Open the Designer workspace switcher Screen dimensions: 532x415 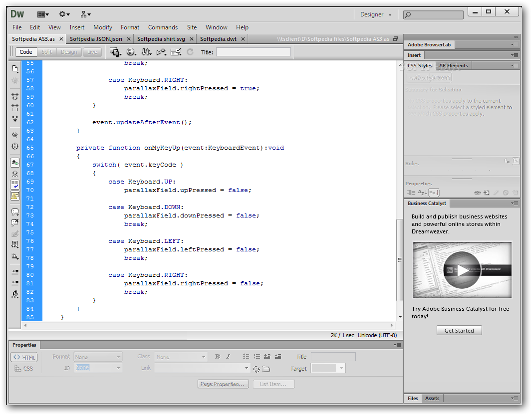376,14
